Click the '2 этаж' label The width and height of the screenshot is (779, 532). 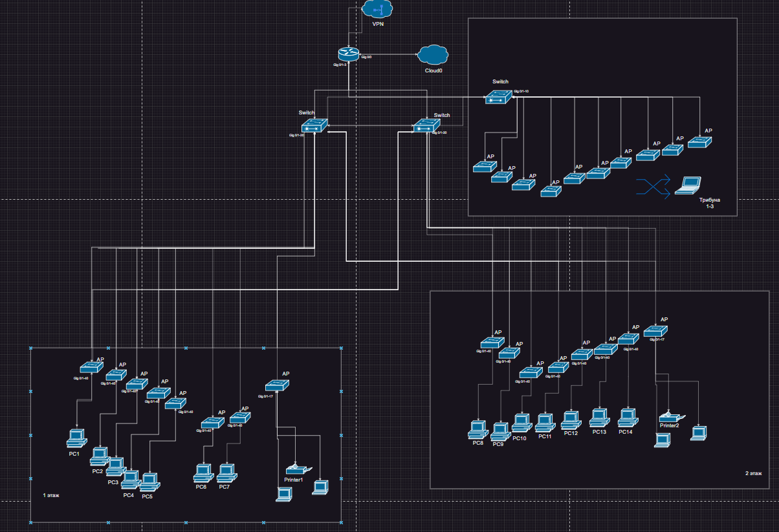coord(754,474)
